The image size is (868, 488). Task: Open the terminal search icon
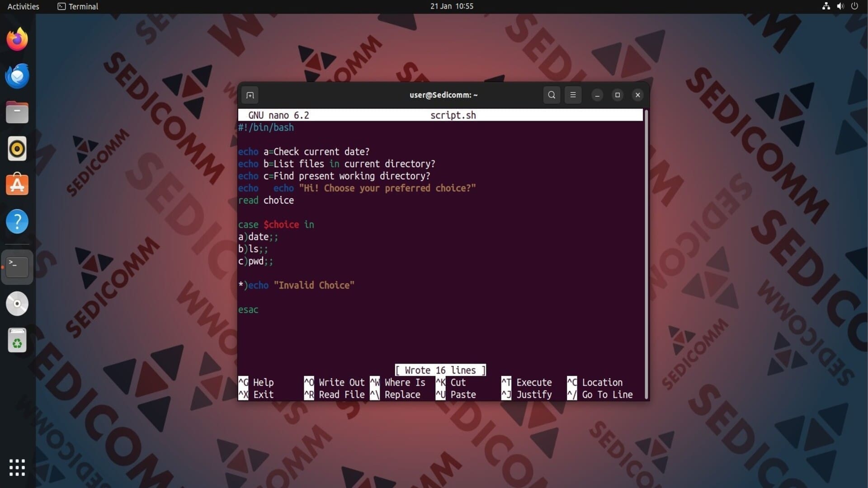click(x=552, y=95)
